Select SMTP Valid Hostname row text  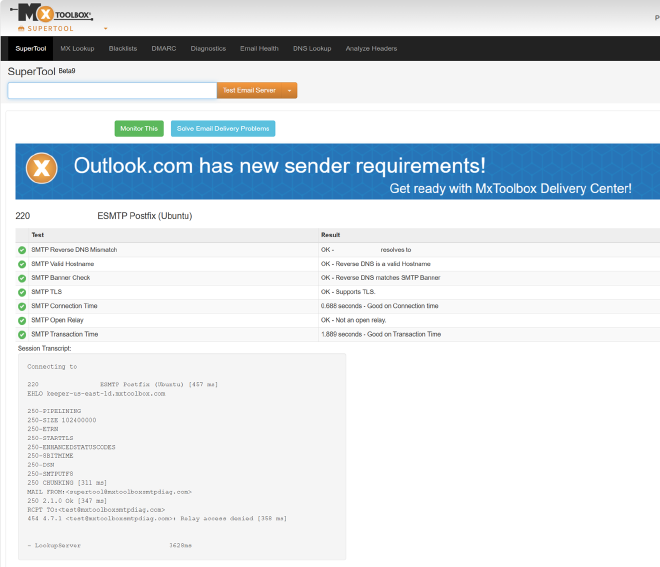tap(63, 264)
